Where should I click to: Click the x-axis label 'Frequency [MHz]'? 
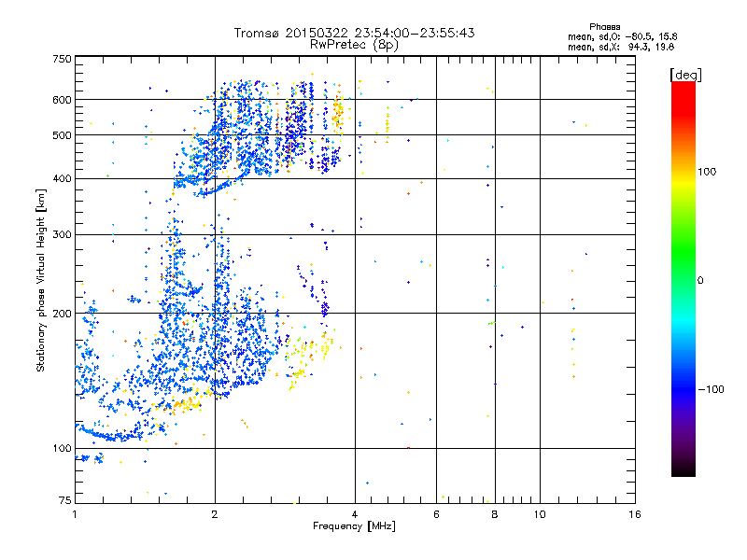tap(354, 526)
